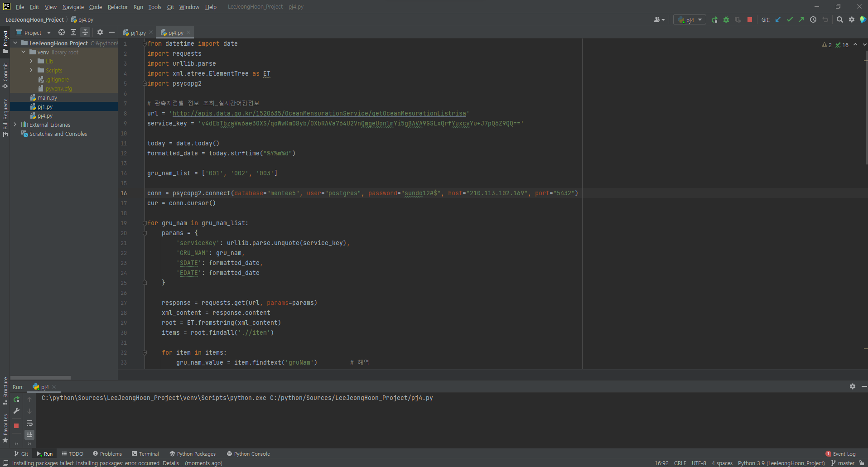Open the Refactor menu
868x467 pixels.
(x=117, y=7)
